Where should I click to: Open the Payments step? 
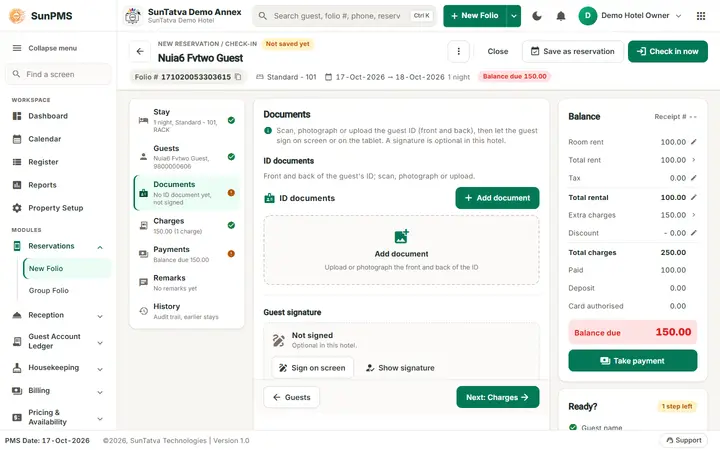(x=187, y=254)
